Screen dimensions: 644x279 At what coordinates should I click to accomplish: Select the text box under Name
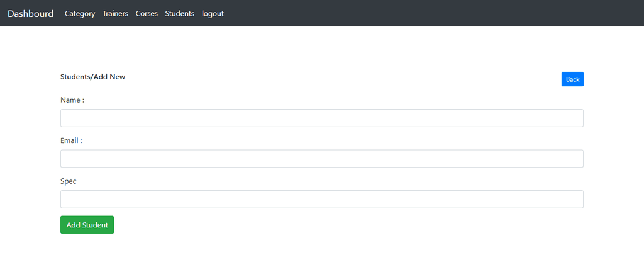click(322, 118)
